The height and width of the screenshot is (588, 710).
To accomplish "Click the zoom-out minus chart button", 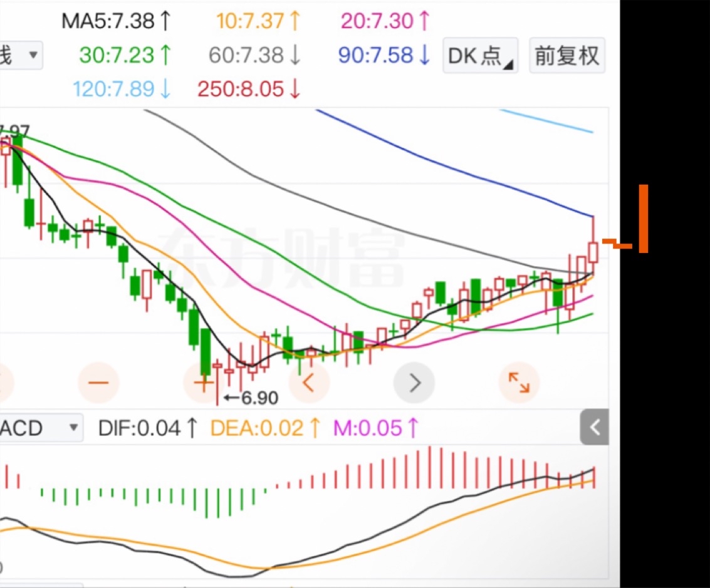I will click(x=98, y=383).
